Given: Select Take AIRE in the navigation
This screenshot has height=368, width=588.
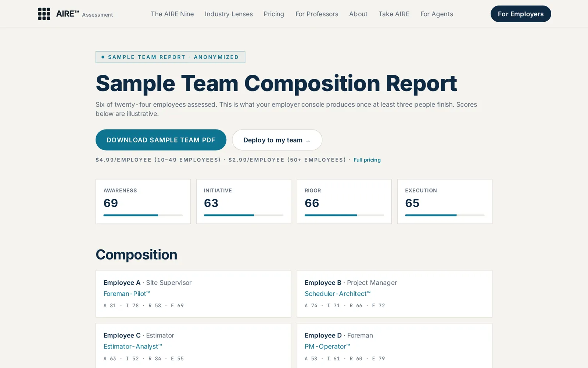Looking at the screenshot, I should tap(394, 14).
